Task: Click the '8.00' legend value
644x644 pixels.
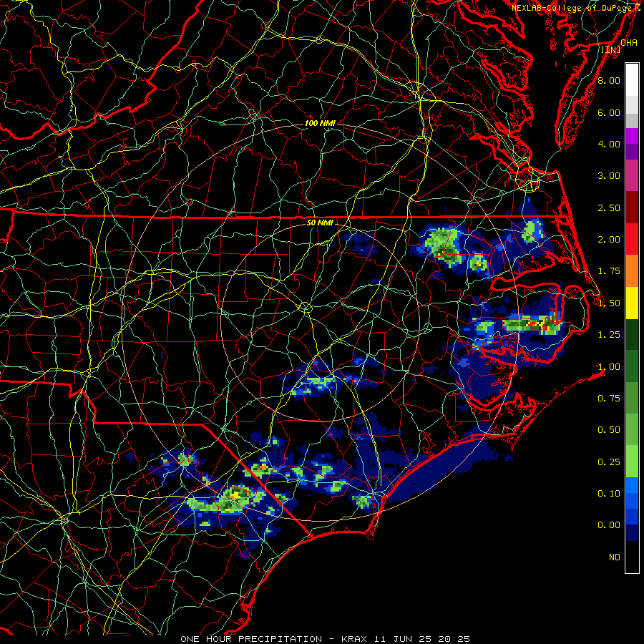Action: pyautogui.click(x=609, y=80)
